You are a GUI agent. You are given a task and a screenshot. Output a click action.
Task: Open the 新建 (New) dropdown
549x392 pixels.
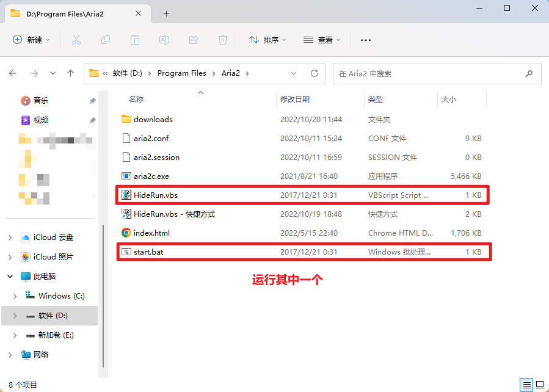pyautogui.click(x=31, y=40)
